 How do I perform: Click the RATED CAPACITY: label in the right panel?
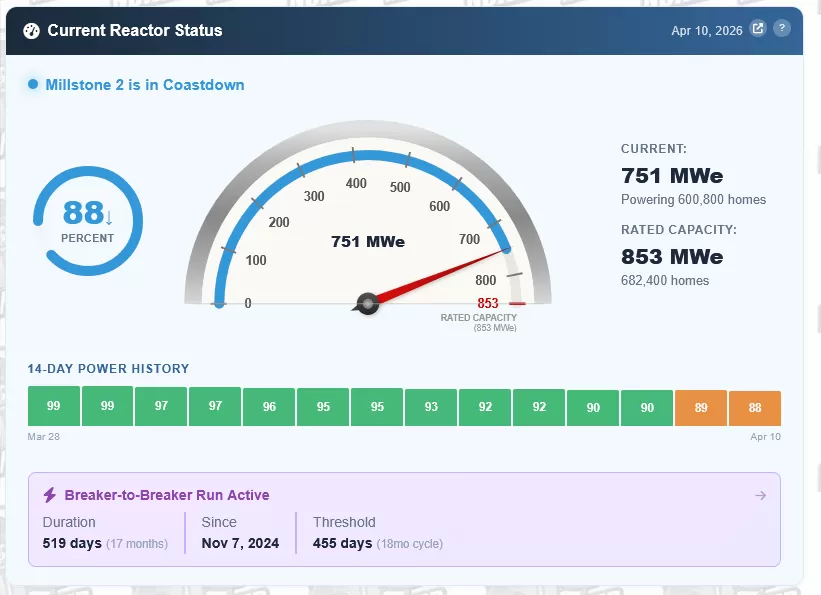click(x=679, y=230)
